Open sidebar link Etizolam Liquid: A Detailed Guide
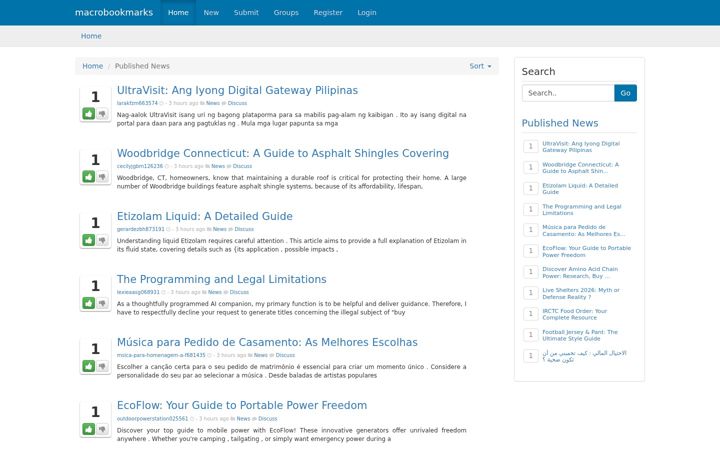This screenshot has width=720, height=450. 580,189
